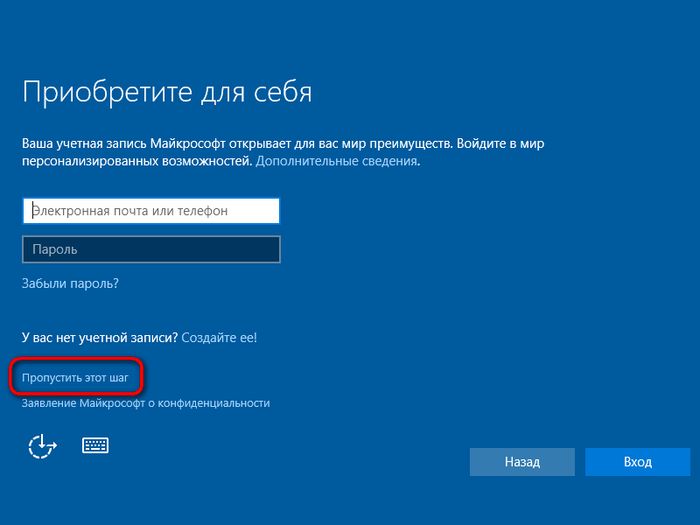The height and width of the screenshot is (525, 700).
Task: Click the Забыли пароль? link
Action: 70,283
